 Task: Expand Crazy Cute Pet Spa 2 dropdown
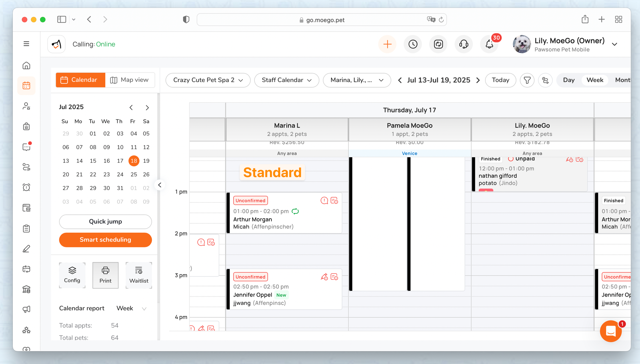[208, 80]
